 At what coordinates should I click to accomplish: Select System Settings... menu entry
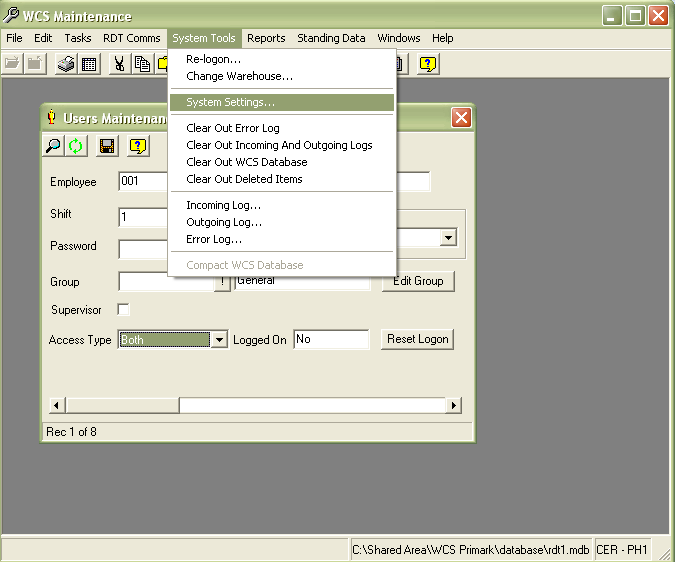coord(282,102)
